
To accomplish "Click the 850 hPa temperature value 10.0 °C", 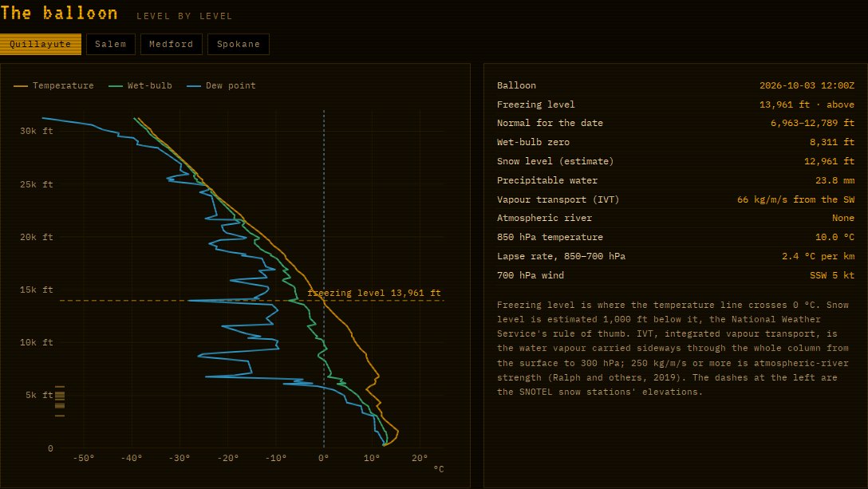I will (x=834, y=237).
